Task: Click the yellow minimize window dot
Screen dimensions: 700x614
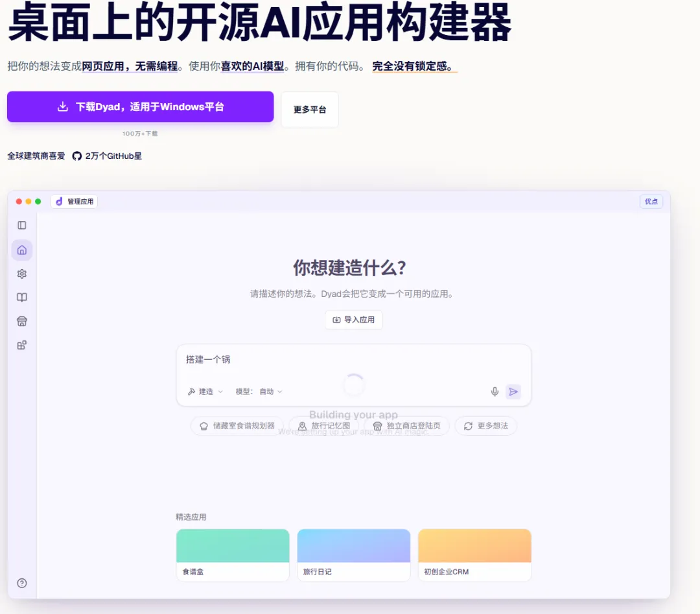Action: pyautogui.click(x=28, y=202)
